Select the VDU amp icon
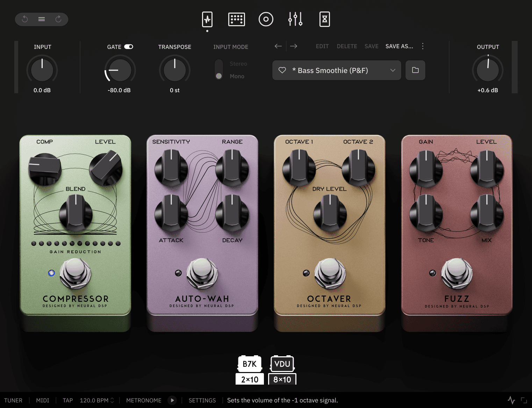 (x=282, y=364)
